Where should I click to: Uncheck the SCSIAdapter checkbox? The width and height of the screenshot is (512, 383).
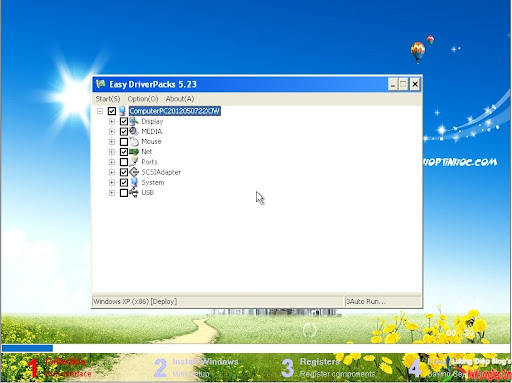tap(124, 172)
